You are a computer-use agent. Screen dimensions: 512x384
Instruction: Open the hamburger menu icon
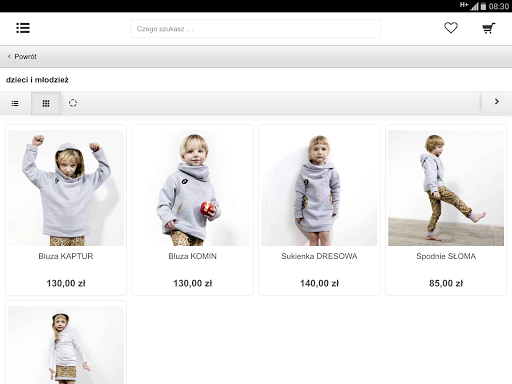pyautogui.click(x=23, y=28)
